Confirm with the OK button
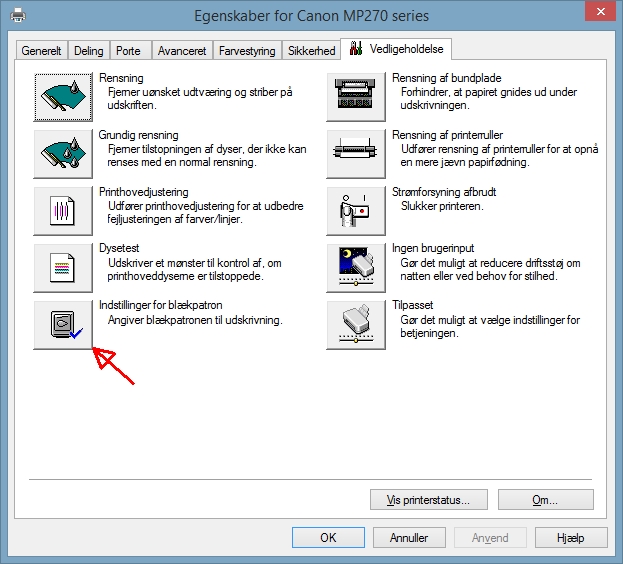The image size is (623, 564). 327,537
